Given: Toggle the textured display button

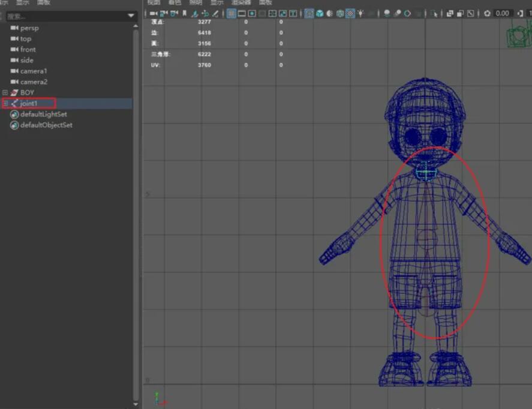Looking at the screenshot, I should [x=350, y=13].
